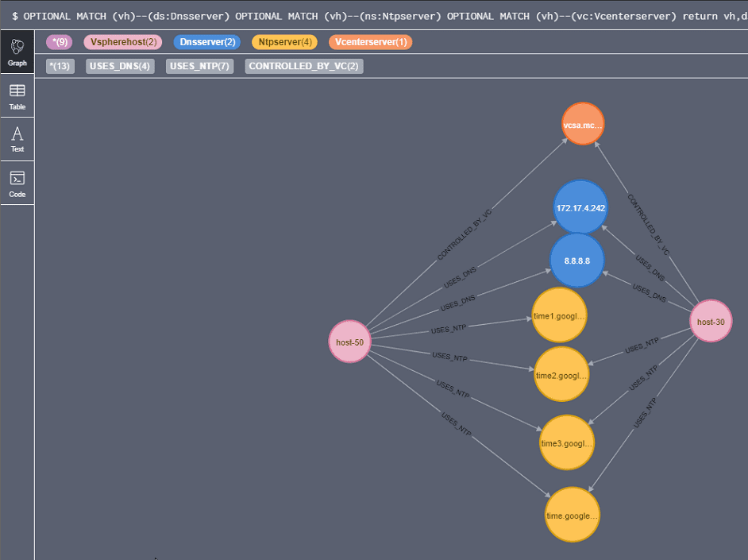This screenshot has width=748, height=560.
Task: Open the Table view
Action: [x=17, y=95]
